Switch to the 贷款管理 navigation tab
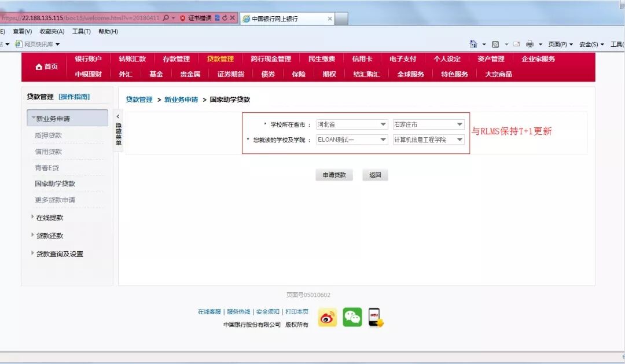The width and height of the screenshot is (625, 364). coord(219,58)
